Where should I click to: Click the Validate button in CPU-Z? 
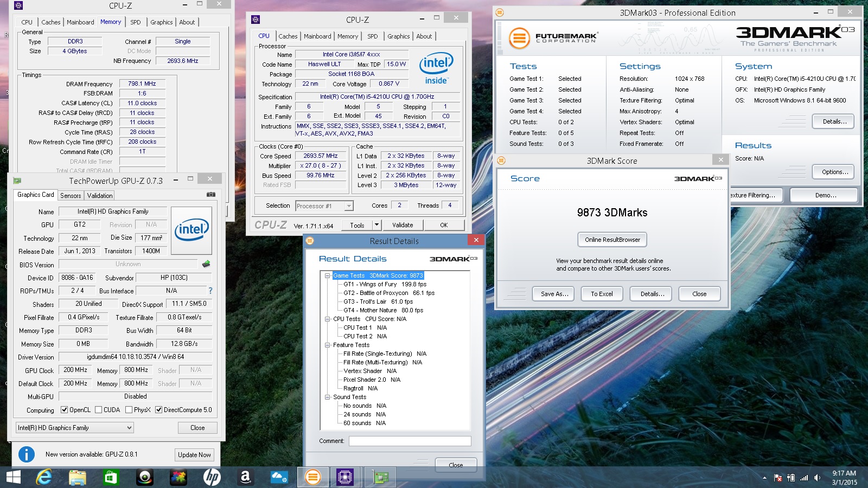pos(403,225)
